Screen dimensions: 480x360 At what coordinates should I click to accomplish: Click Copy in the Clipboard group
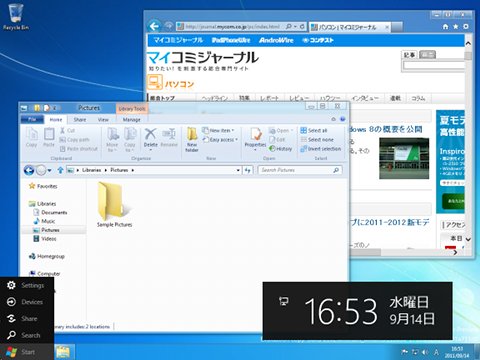[32, 138]
